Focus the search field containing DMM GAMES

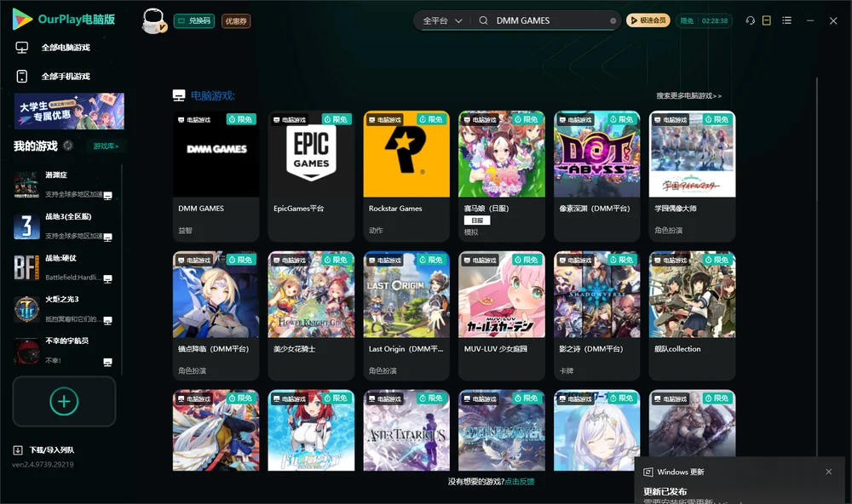point(549,20)
